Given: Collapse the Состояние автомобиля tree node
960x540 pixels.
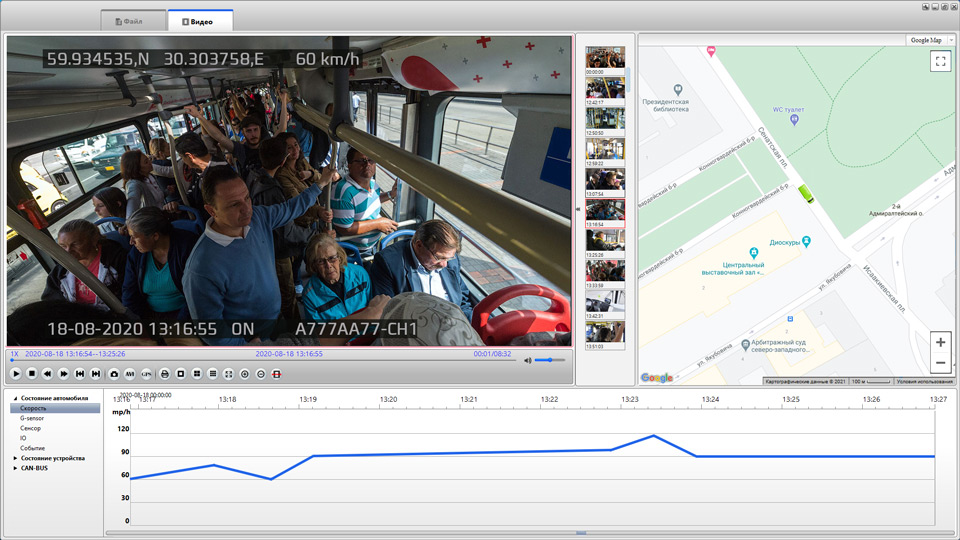Looking at the screenshot, I should point(14,398).
